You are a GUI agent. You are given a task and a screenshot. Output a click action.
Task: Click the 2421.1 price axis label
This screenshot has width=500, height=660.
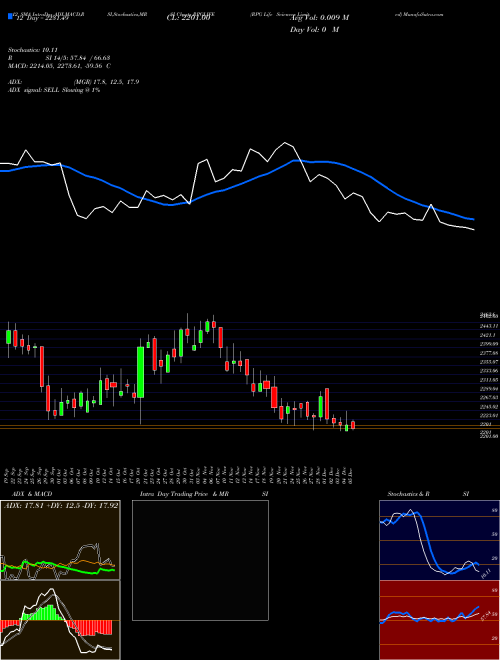click(488, 335)
